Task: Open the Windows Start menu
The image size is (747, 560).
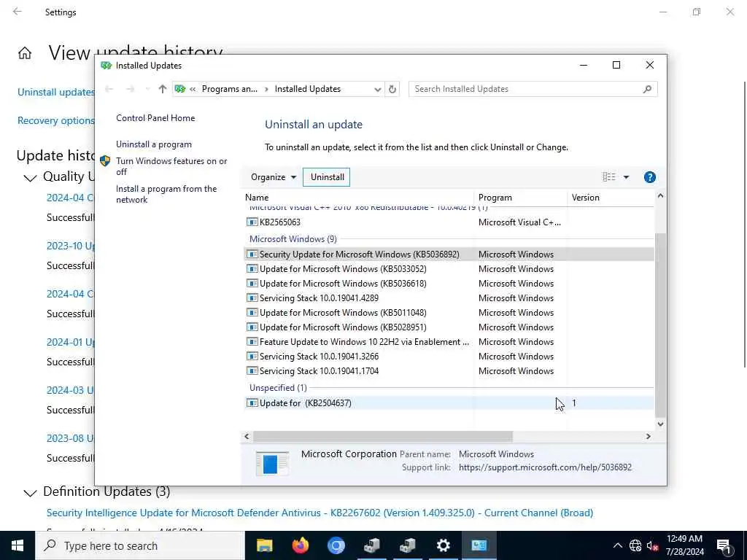Action: tap(18, 545)
